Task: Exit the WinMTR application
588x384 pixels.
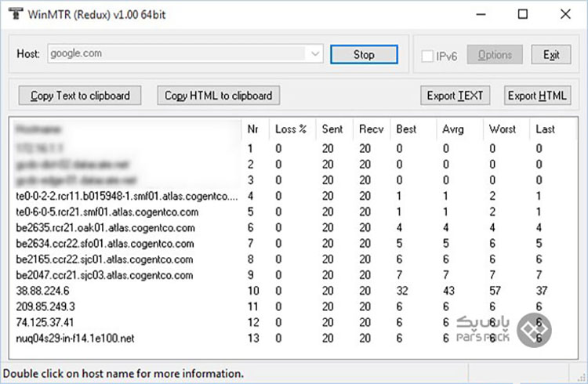Action: pyautogui.click(x=551, y=55)
